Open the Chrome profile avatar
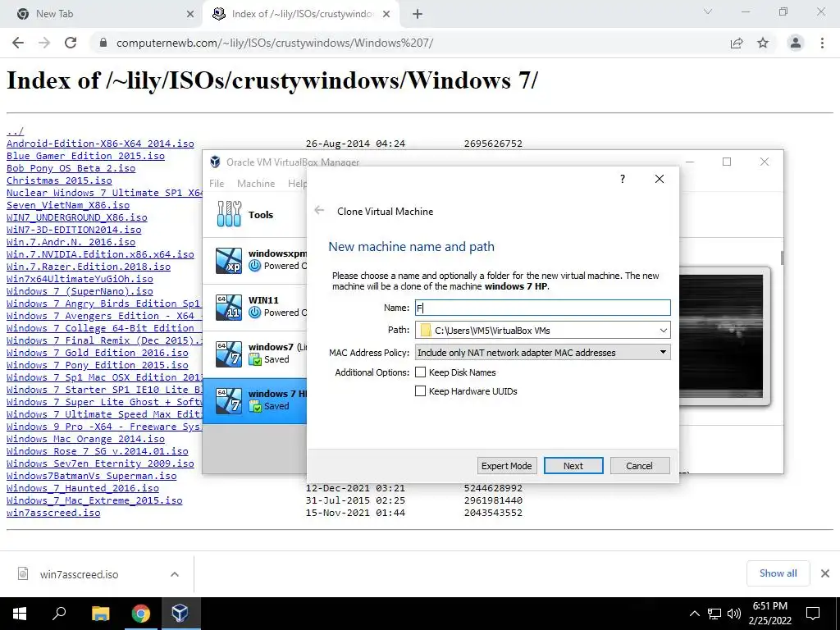840x630 pixels. 796,43
